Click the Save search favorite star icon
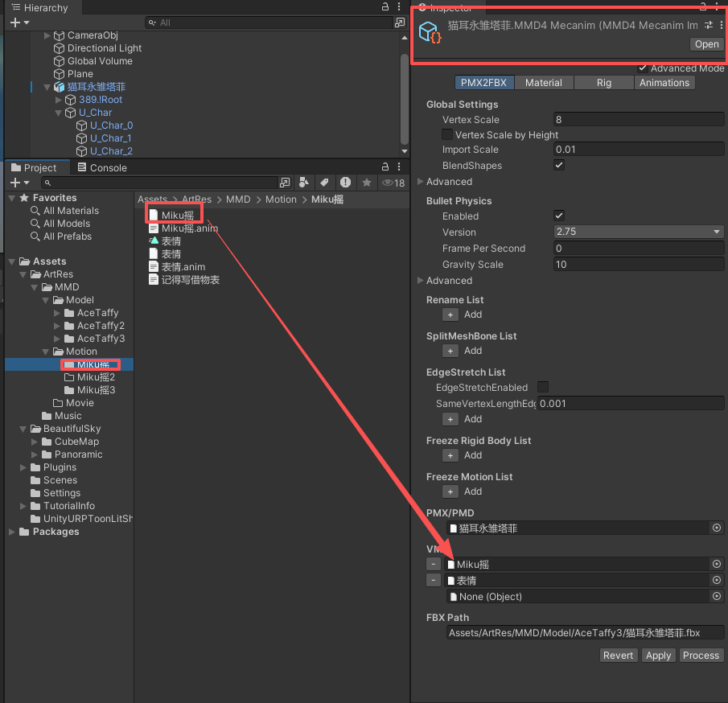Viewport: 728px width, 703px height. point(366,183)
